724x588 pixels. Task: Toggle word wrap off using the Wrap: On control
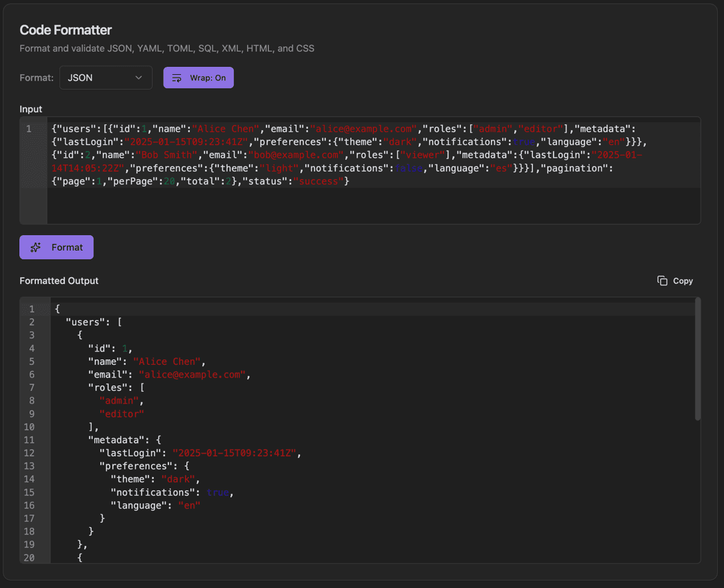click(198, 78)
